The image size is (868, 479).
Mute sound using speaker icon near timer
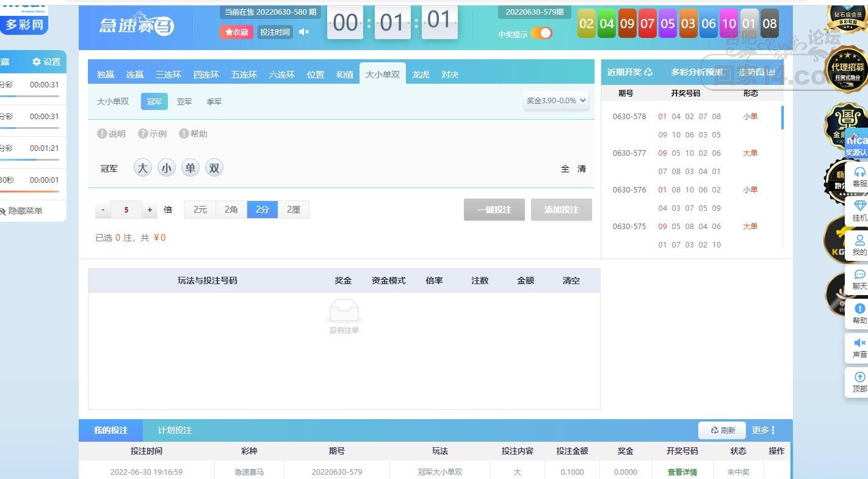(x=304, y=32)
